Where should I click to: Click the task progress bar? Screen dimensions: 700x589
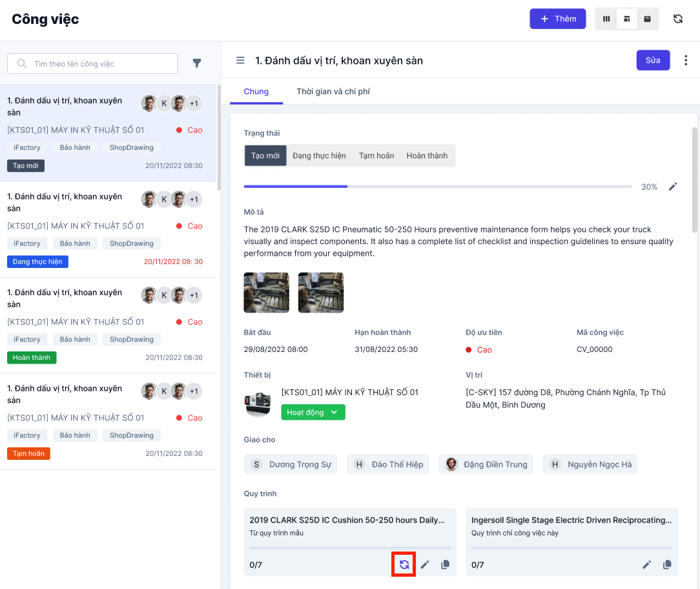437,187
